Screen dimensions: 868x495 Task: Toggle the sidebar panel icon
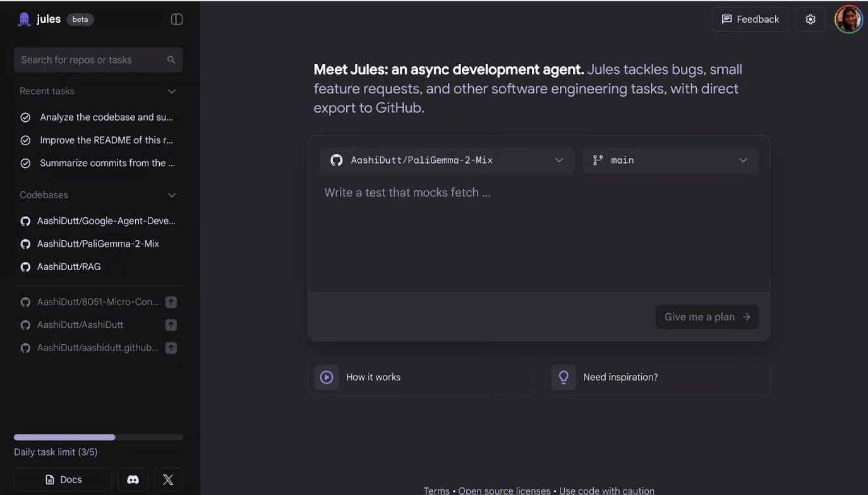click(x=177, y=20)
